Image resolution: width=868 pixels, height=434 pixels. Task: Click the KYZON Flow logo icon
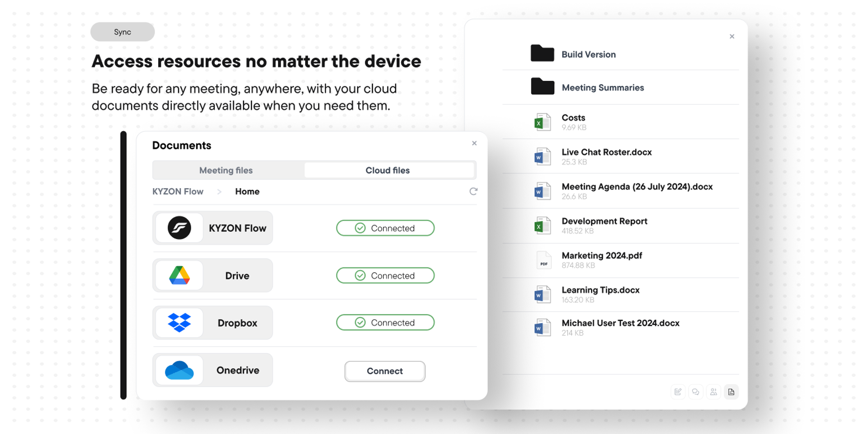(x=179, y=228)
